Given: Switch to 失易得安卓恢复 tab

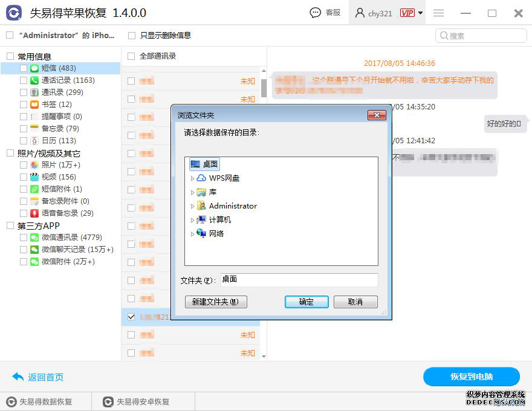Looking at the screenshot, I should pyautogui.click(x=143, y=402).
